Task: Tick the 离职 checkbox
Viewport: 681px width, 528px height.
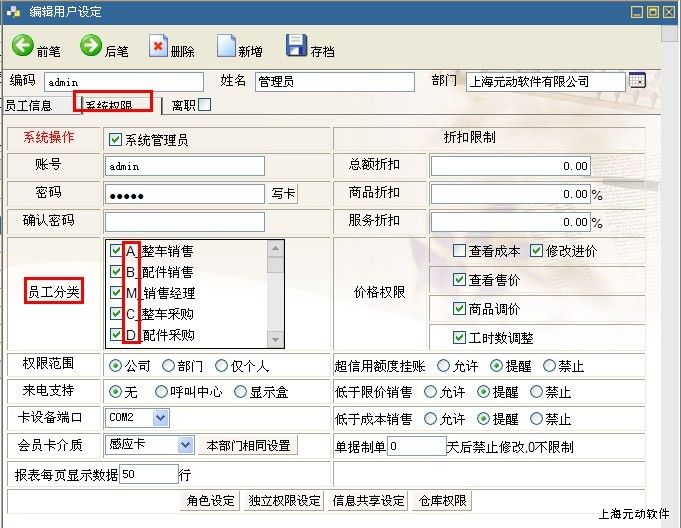Action: 205,104
